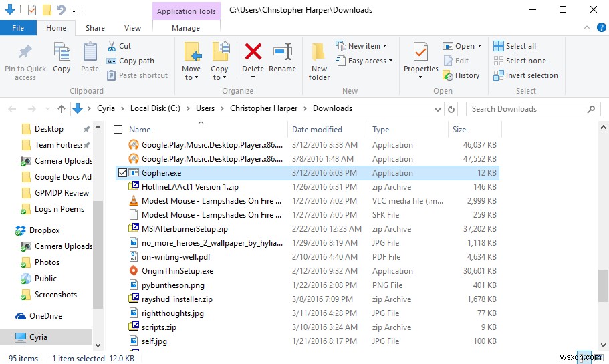Open Customize Quick Access Toolbar dropdown
This screenshot has width=609, height=364.
pos(74,10)
